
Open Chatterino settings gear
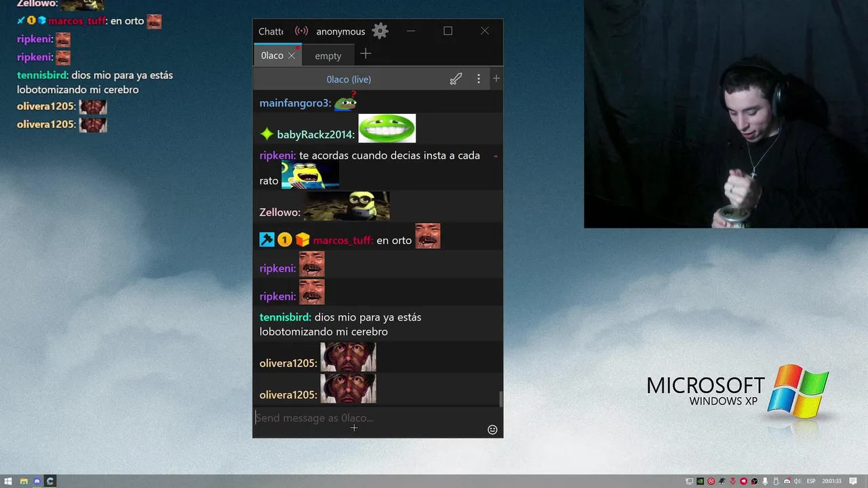pos(380,30)
